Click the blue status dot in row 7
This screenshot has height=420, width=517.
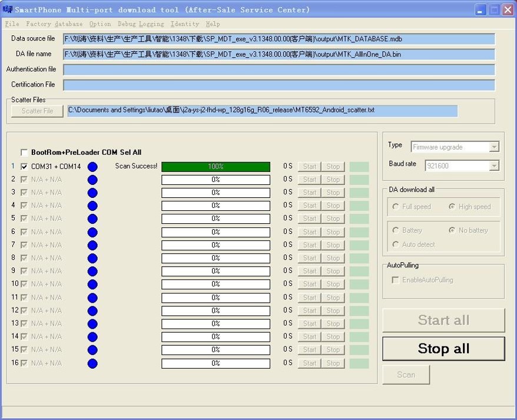click(x=92, y=245)
